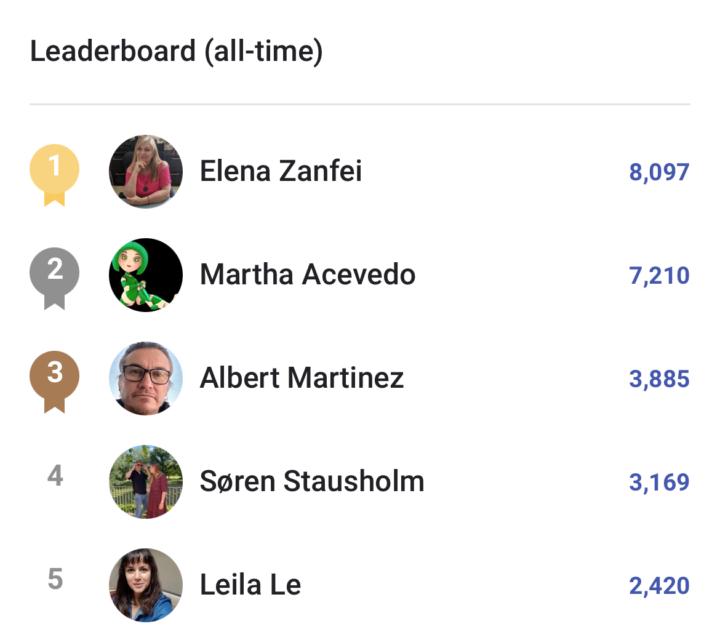Select the name Leila Le

coord(251,584)
